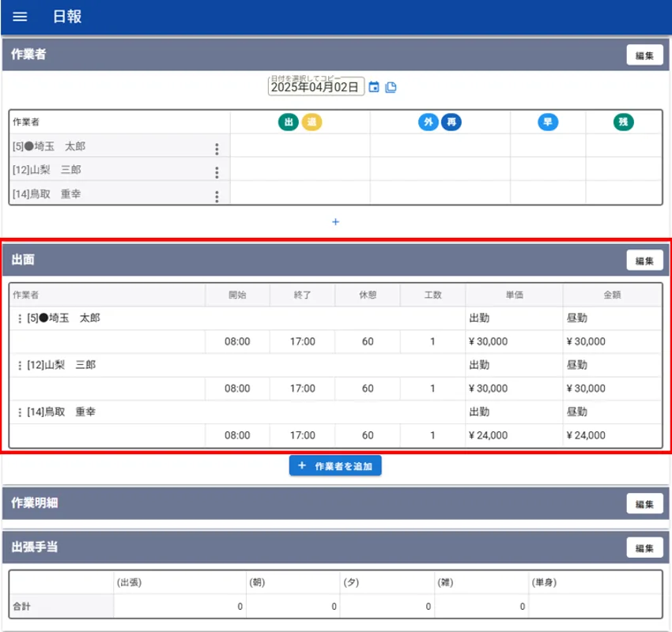The width and height of the screenshot is (672, 632).
Task: Click the 合計 row label
Action: click(x=21, y=606)
